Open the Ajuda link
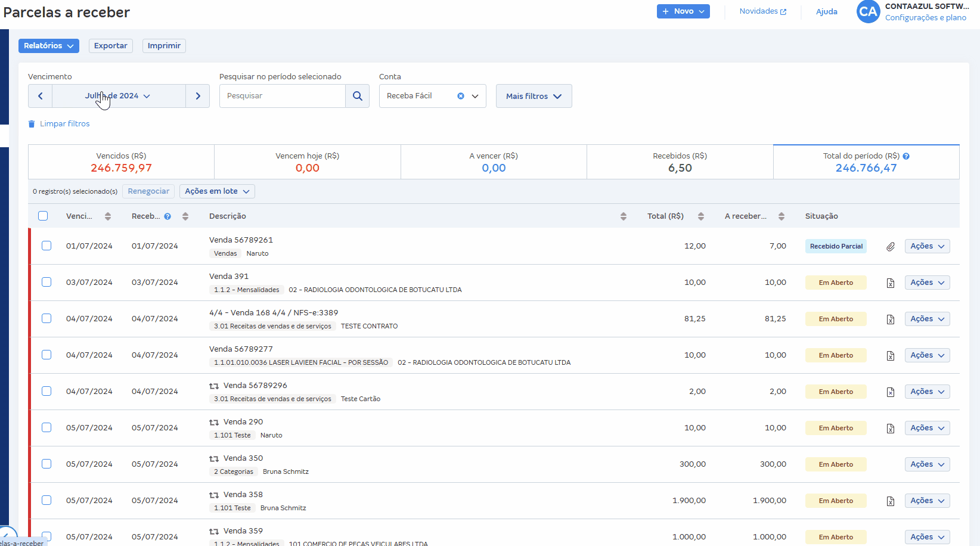The width and height of the screenshot is (980, 546). [x=827, y=12]
